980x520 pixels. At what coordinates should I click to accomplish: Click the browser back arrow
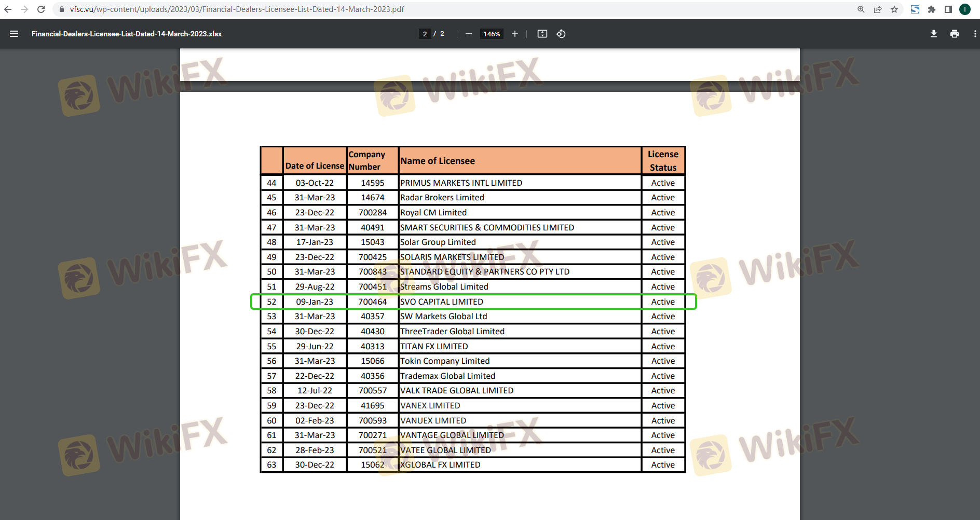click(x=8, y=9)
